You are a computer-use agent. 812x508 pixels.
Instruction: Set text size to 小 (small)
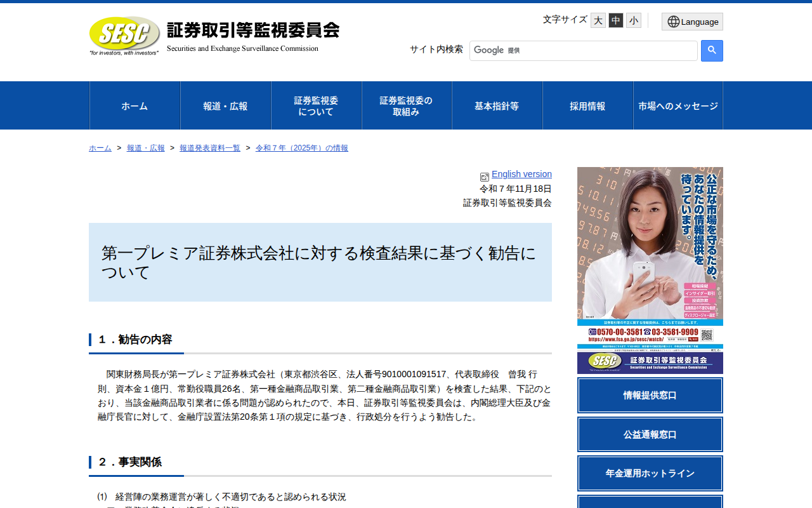pos(634,20)
